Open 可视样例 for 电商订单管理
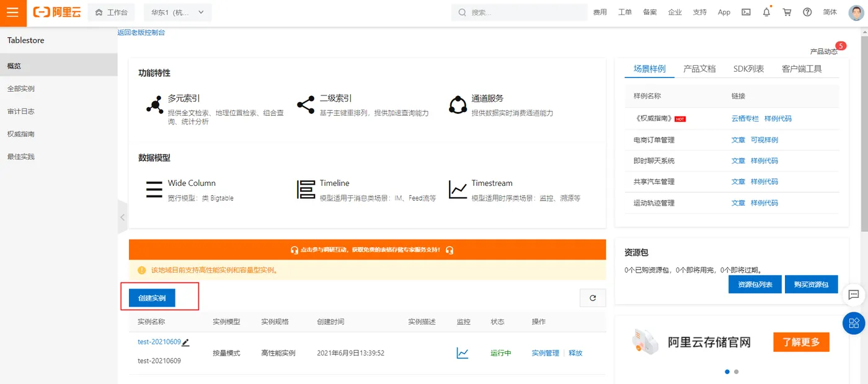Viewport: 868px width, 384px height. [764, 139]
